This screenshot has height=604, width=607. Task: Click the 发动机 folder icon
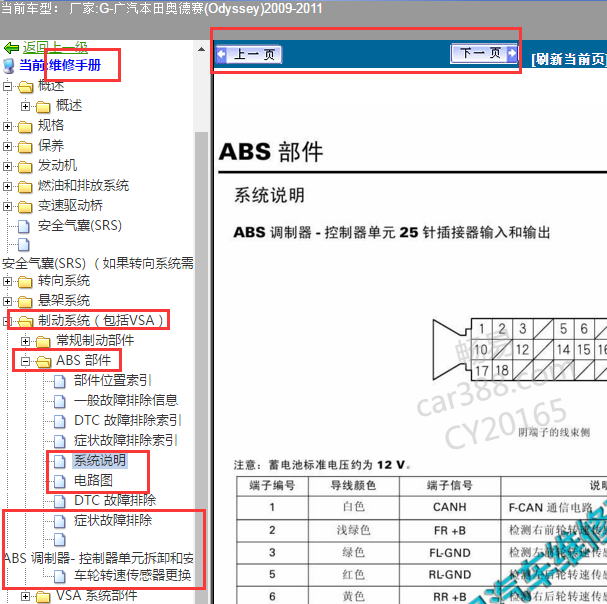pos(25,167)
